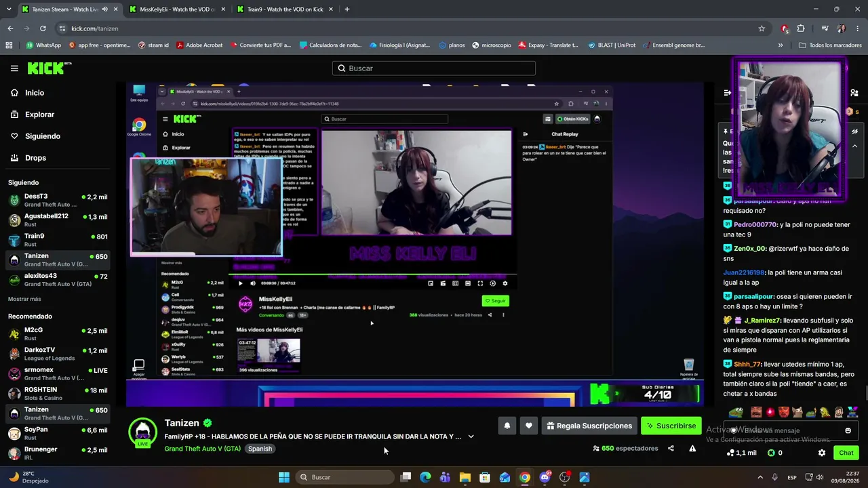Screen dimensions: 868x488
Task: Switch to Train9 VOD tab
Action: (x=283, y=9)
